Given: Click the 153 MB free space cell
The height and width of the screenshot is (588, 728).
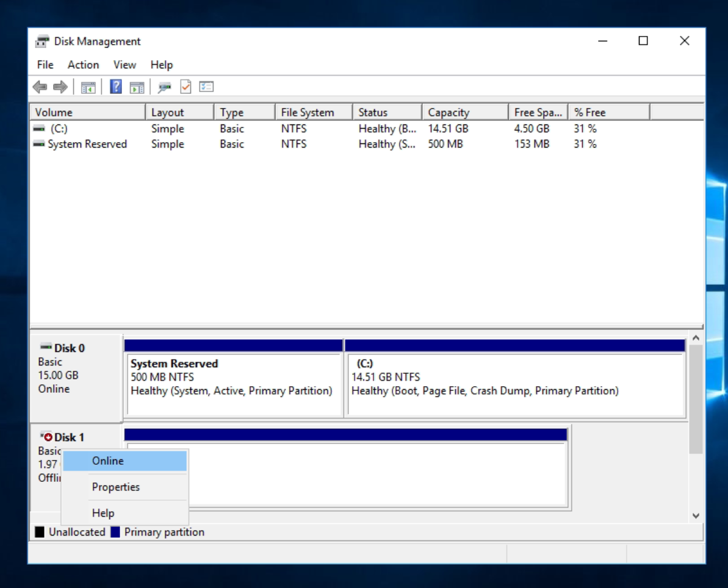Looking at the screenshot, I should point(532,145).
